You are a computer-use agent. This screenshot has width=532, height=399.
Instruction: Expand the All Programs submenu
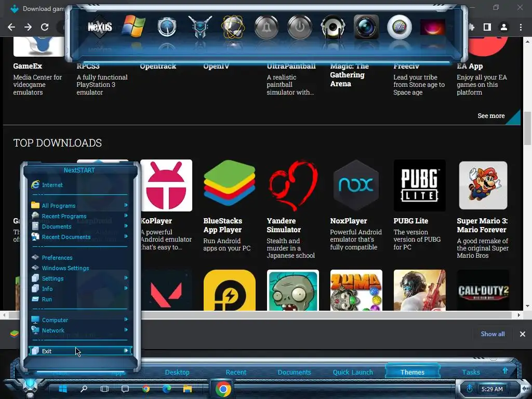[x=126, y=205]
